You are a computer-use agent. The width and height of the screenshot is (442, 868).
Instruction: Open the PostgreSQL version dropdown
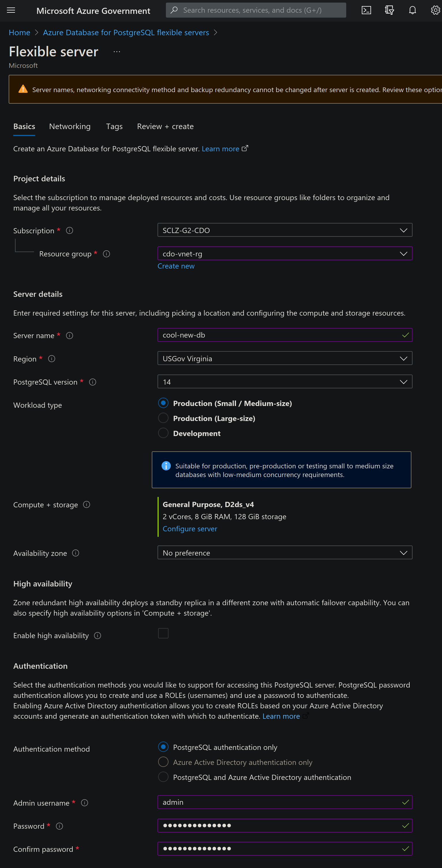(285, 382)
